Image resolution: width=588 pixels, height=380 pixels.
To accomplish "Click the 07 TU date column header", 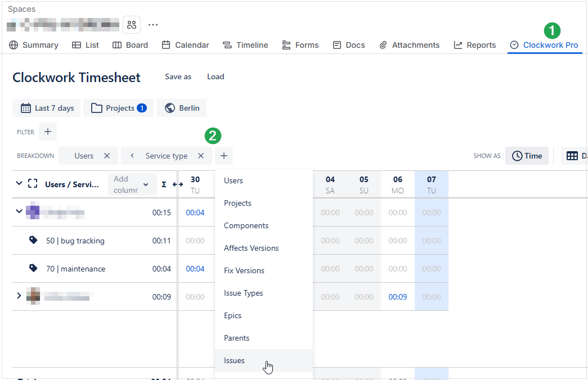I will tap(431, 184).
